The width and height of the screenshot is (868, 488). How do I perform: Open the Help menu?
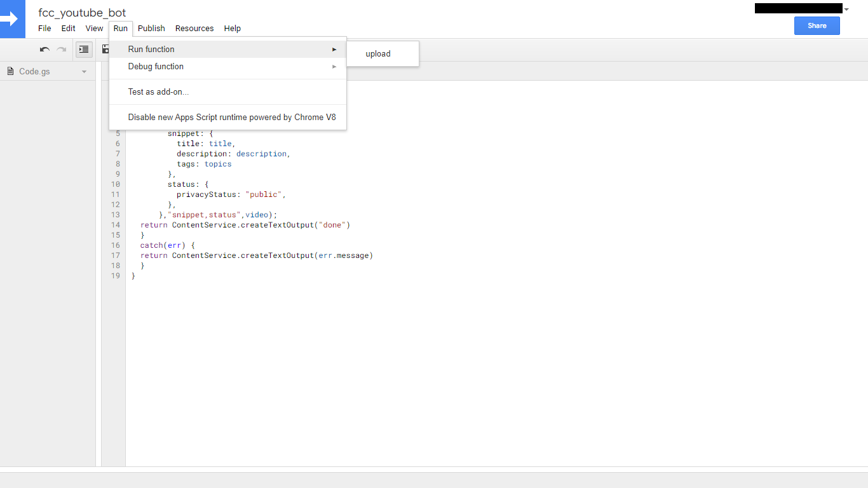tap(233, 29)
